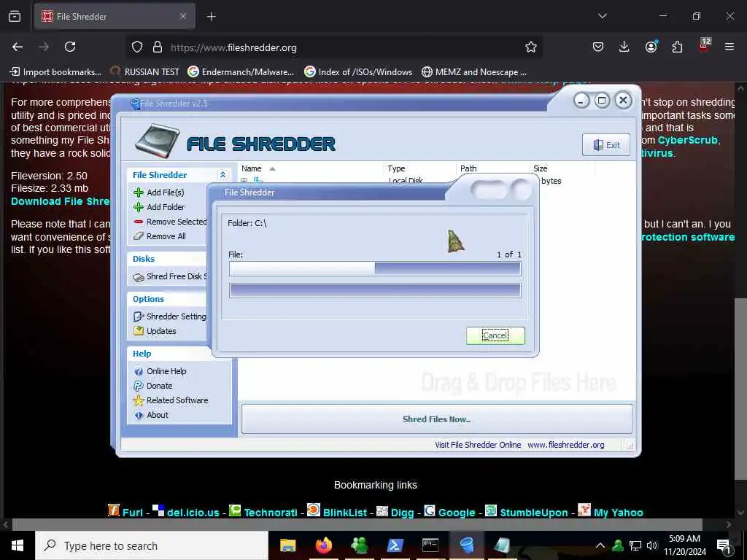Click the Download File Shredder link
This screenshot has width=747, height=560.
pyautogui.click(x=61, y=201)
